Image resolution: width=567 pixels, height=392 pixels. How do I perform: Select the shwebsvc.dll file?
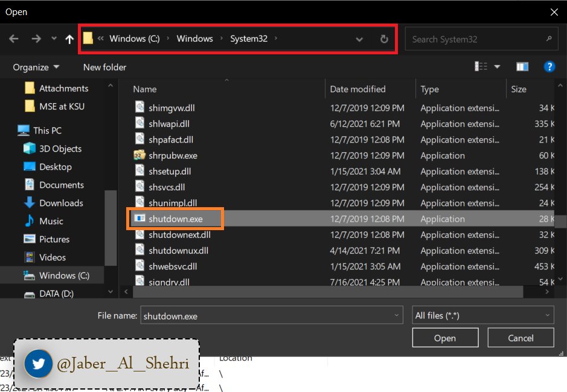point(173,266)
